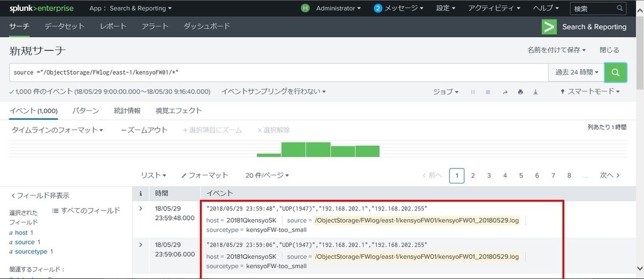Stop the search job
Viewport: 644px width, 279px height.
[x=488, y=92]
